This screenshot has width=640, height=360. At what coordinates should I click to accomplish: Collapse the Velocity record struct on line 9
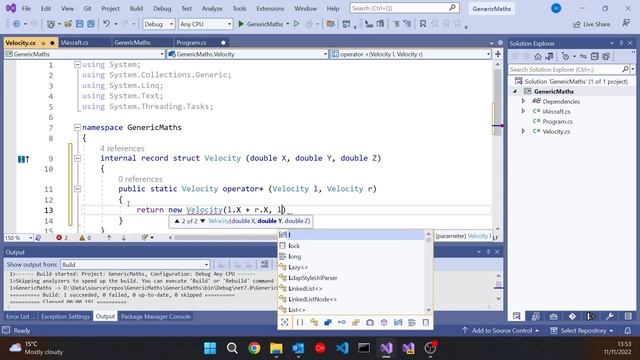click(77, 158)
